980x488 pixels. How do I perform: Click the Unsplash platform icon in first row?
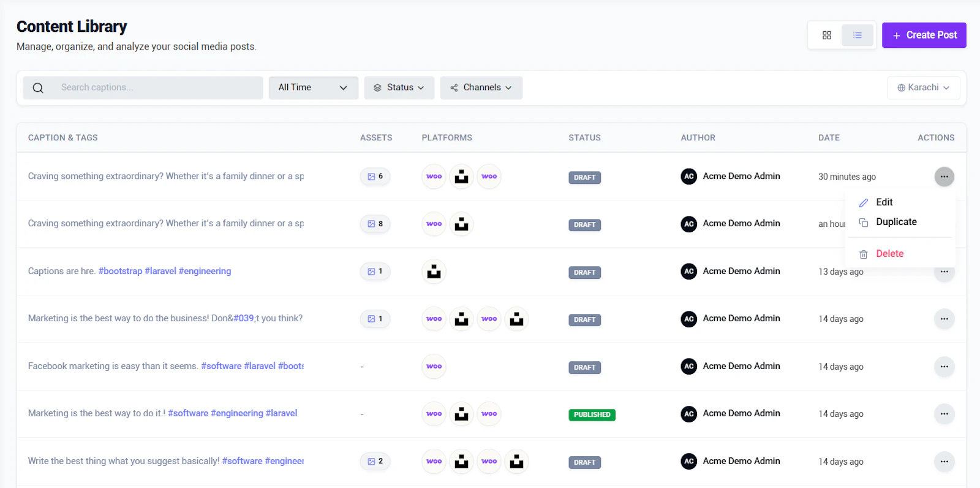(461, 177)
